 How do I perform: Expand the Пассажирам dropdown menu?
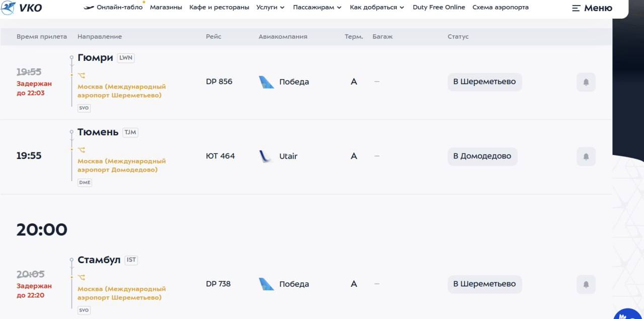coord(317,8)
